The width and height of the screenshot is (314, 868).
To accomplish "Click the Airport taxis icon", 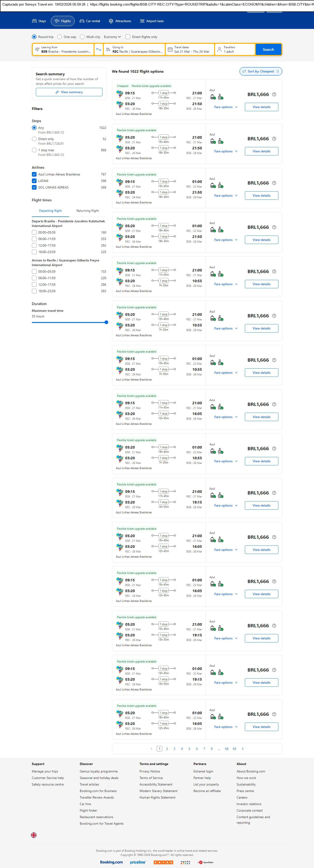I will [x=142, y=21].
